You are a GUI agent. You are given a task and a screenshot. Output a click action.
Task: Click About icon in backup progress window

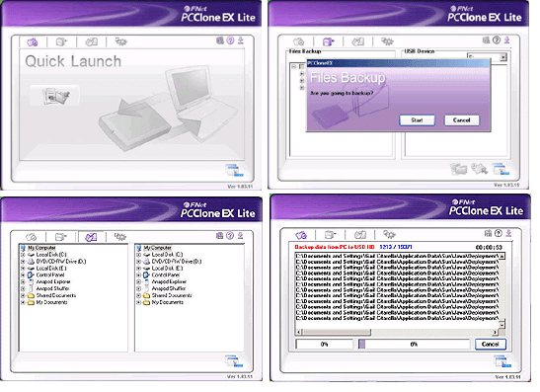pos(488,233)
